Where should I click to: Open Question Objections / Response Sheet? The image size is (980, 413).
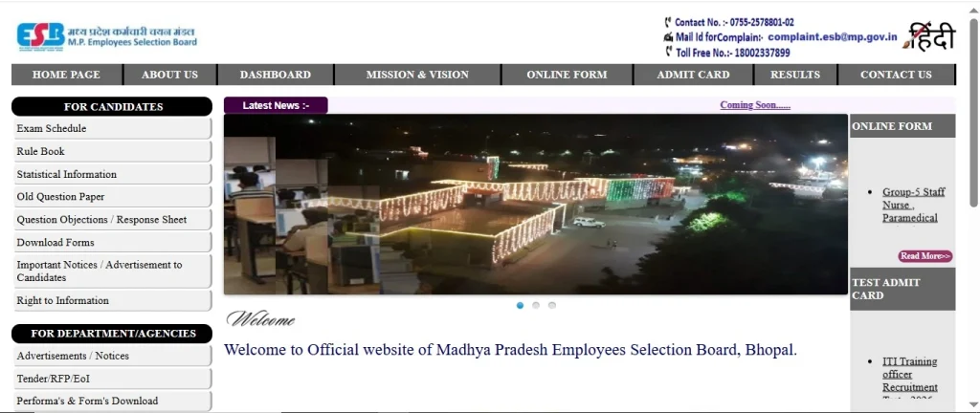[x=111, y=220]
